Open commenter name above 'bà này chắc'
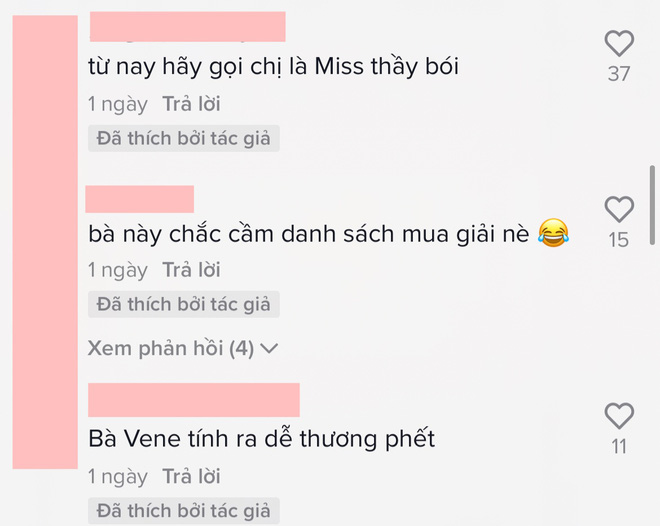Screen dimensions: 660x526 (x=140, y=199)
